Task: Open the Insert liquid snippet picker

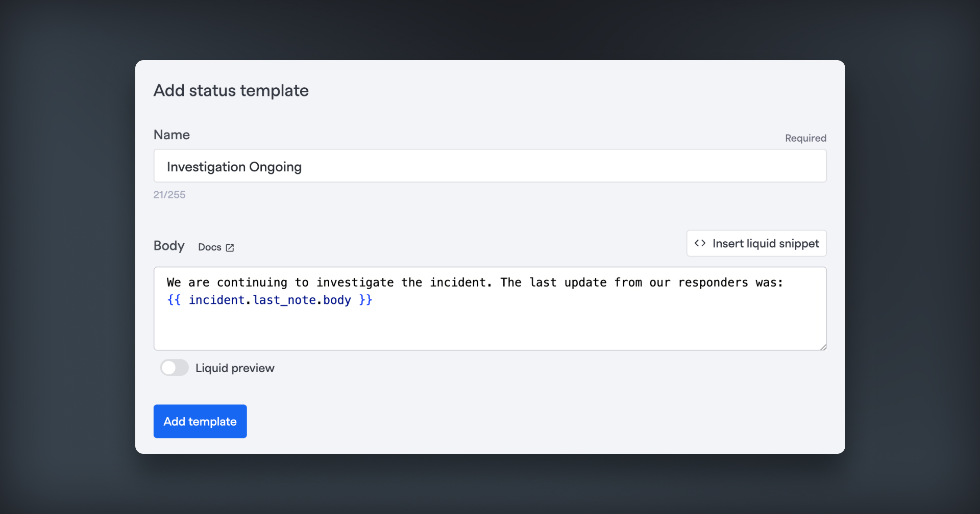Action: coord(756,243)
